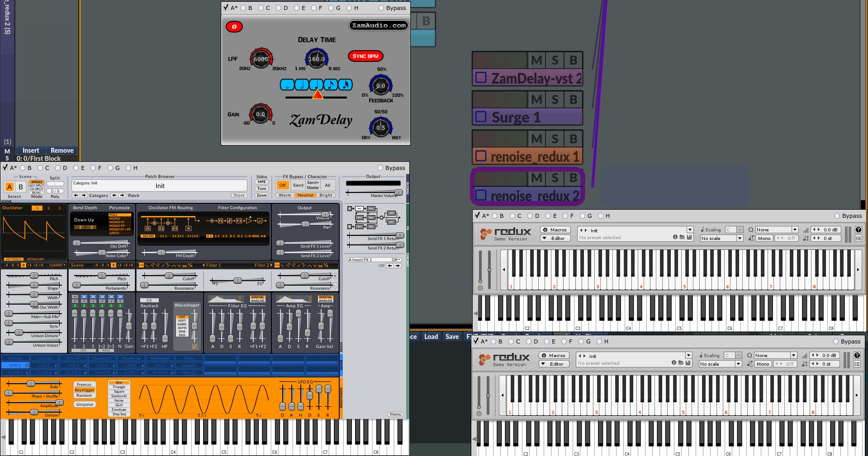Mute the Surge 1 plugin block
Image resolution: width=868 pixels, height=456 pixels.
coord(536,100)
